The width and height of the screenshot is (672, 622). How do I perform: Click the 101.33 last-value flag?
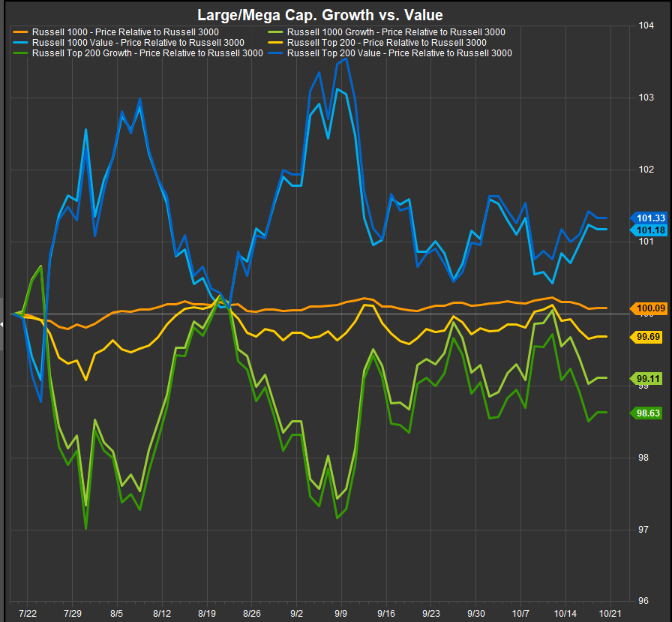649,218
